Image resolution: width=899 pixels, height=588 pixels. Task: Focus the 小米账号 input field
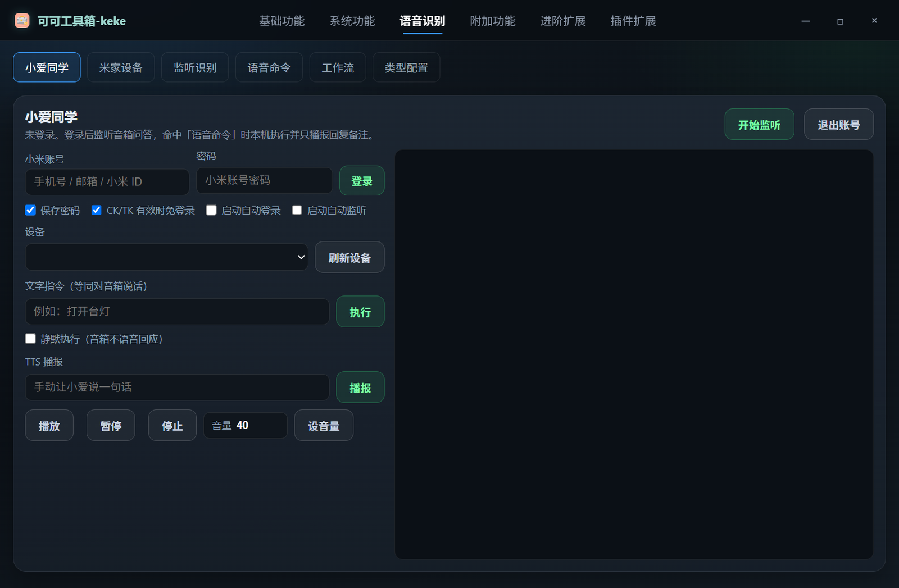tap(107, 182)
